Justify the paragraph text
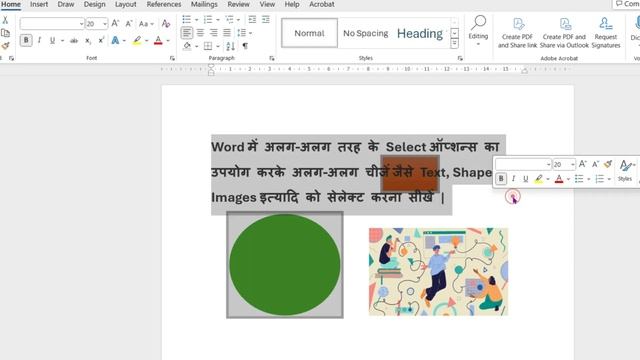640x360 pixels. tap(227, 33)
